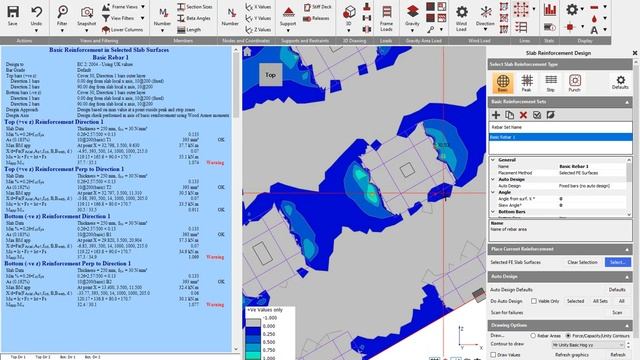The width and height of the screenshot is (640, 360).
Task: Add a new rebar set
Action: tap(496, 115)
